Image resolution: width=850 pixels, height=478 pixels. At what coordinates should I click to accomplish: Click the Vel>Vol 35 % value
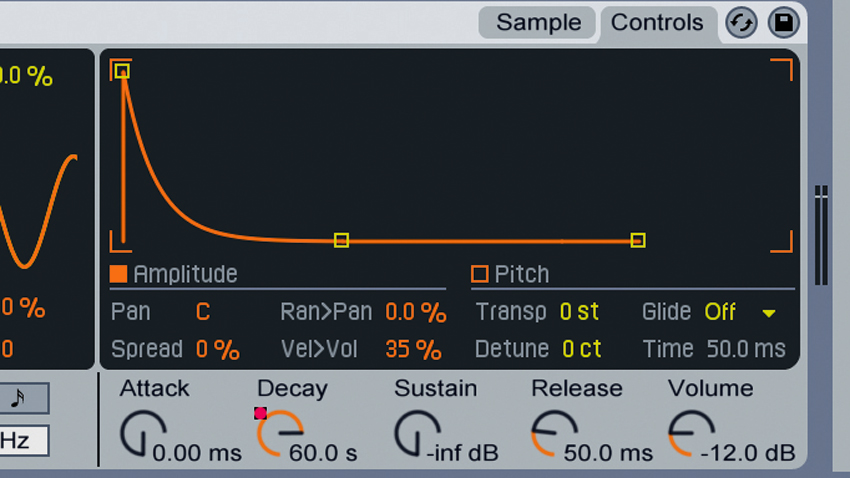coord(414,350)
